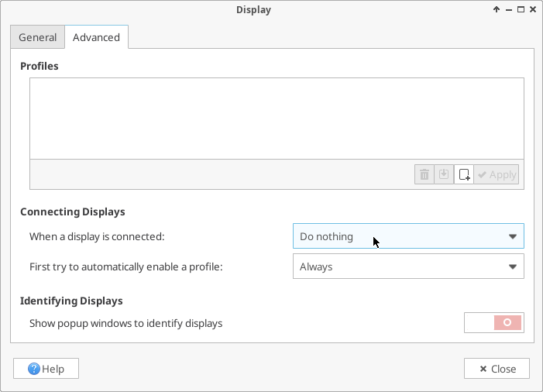Click the 'Identifying Displays' heading

pyautogui.click(x=71, y=301)
